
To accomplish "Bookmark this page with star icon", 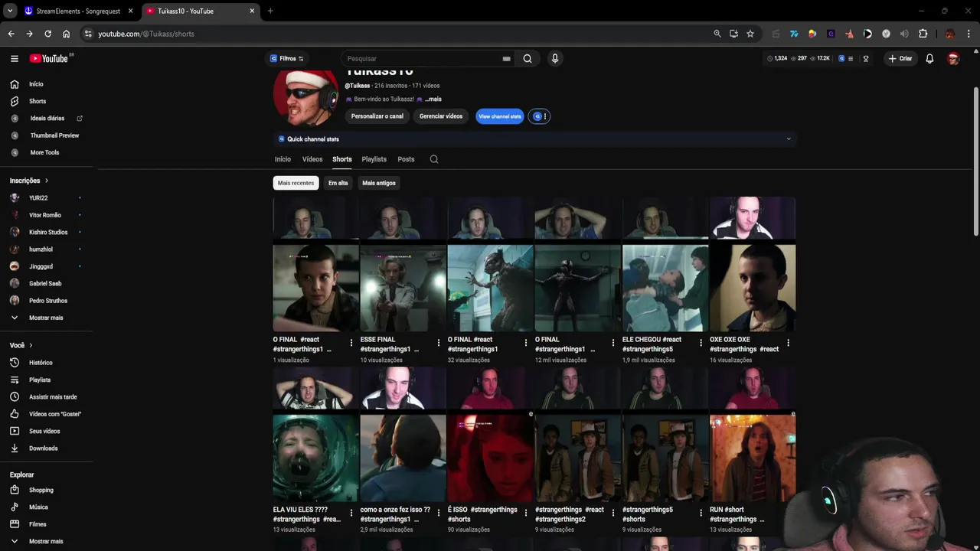I will coord(750,34).
